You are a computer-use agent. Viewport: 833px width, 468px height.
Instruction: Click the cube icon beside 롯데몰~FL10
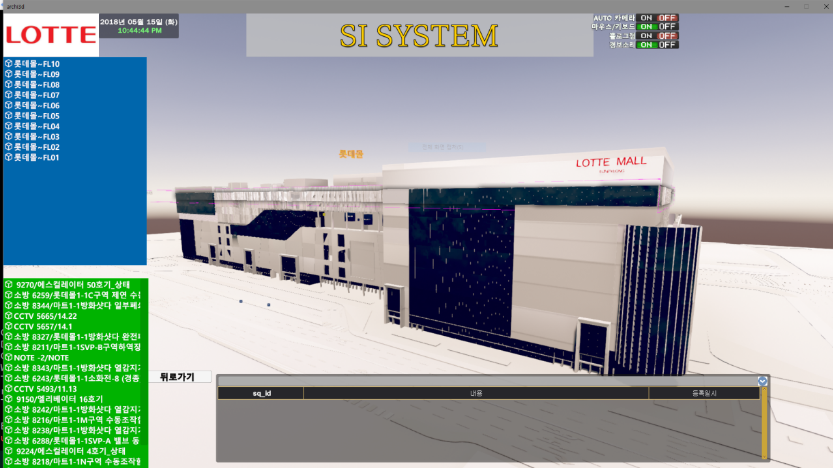pyautogui.click(x=9, y=64)
